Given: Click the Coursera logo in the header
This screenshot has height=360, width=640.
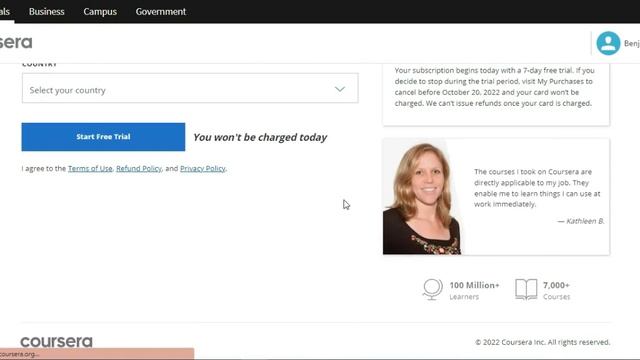Looking at the screenshot, I should click(x=16, y=42).
